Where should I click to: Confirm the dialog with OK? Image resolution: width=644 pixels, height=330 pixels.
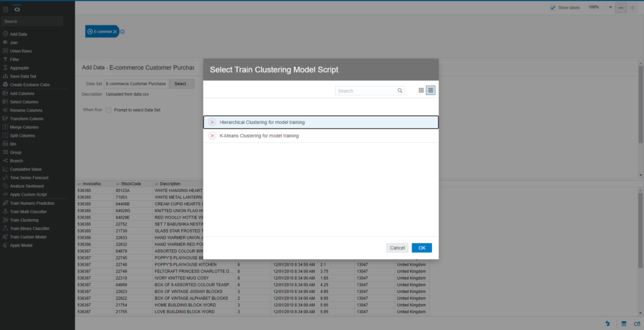422,247
